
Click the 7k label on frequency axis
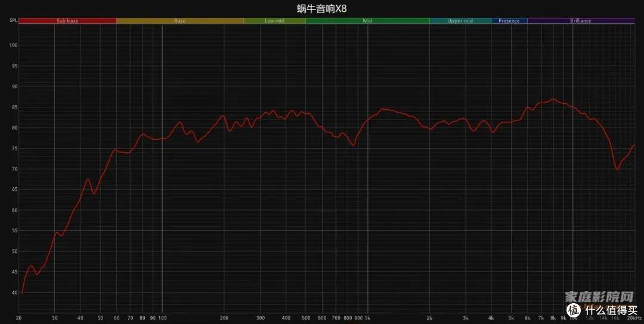pyautogui.click(x=541, y=318)
